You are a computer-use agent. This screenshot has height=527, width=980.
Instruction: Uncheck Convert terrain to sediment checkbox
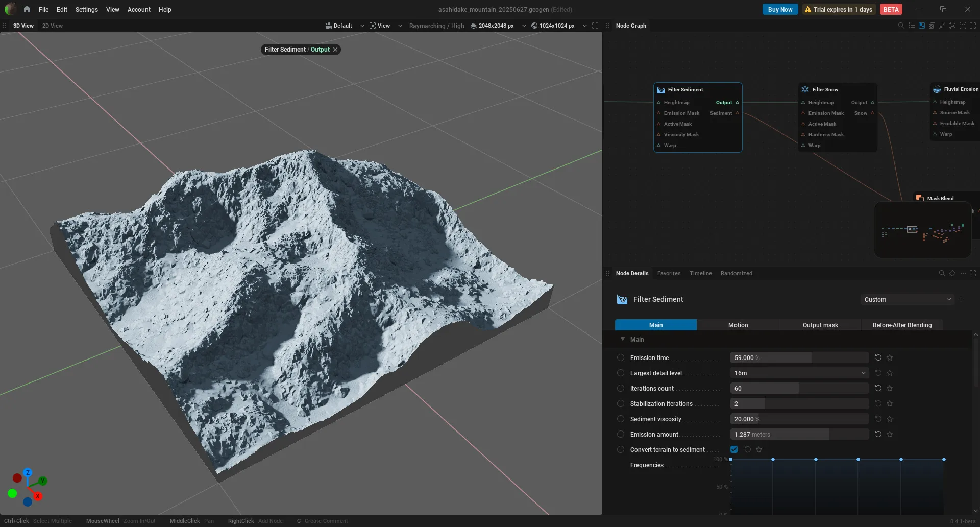(x=734, y=449)
